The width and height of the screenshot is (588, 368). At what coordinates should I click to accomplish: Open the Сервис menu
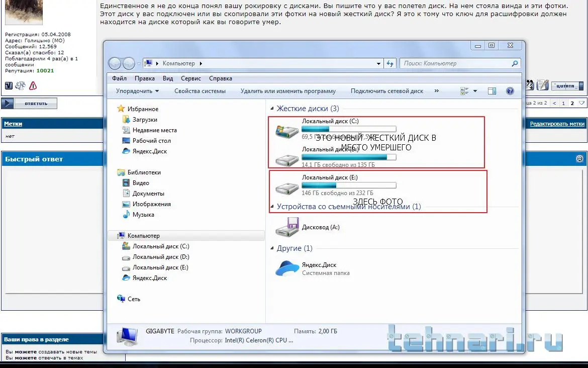(191, 78)
